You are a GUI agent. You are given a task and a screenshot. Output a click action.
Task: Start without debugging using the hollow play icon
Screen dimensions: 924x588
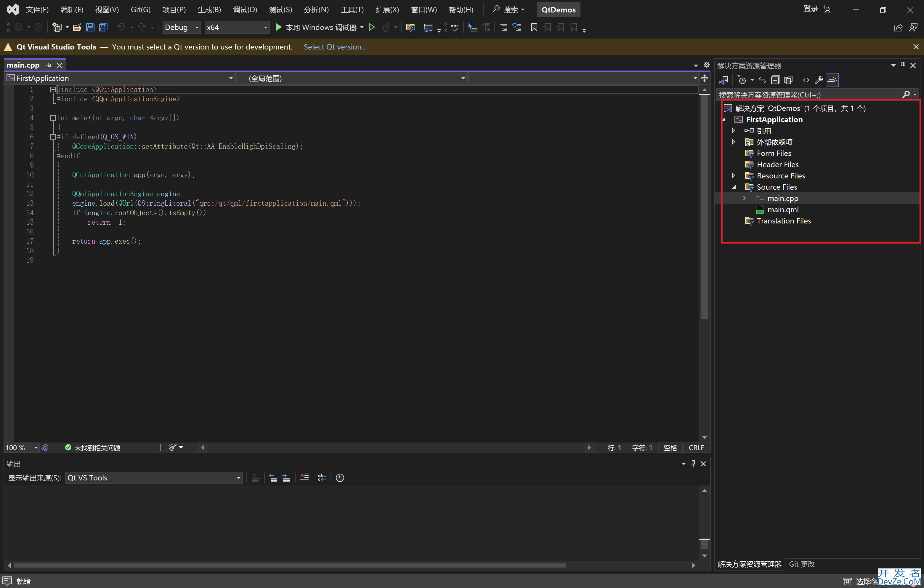[371, 27]
